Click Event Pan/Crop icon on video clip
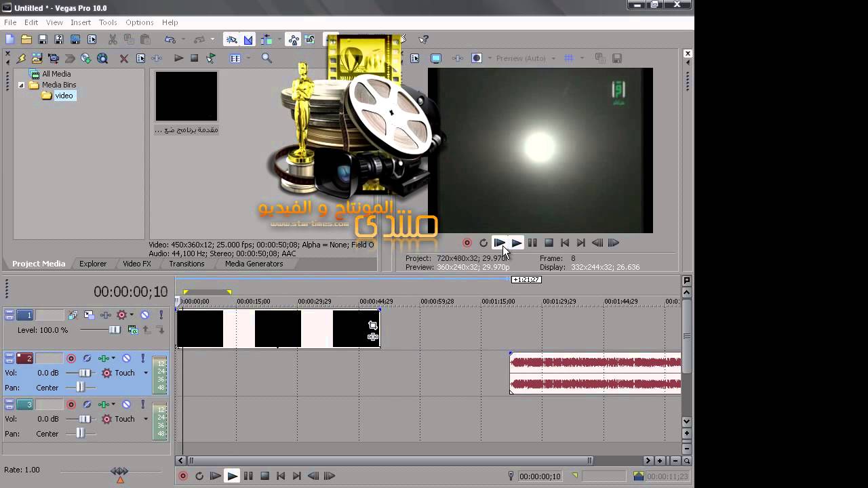This screenshot has width=868, height=488. pyautogui.click(x=372, y=325)
